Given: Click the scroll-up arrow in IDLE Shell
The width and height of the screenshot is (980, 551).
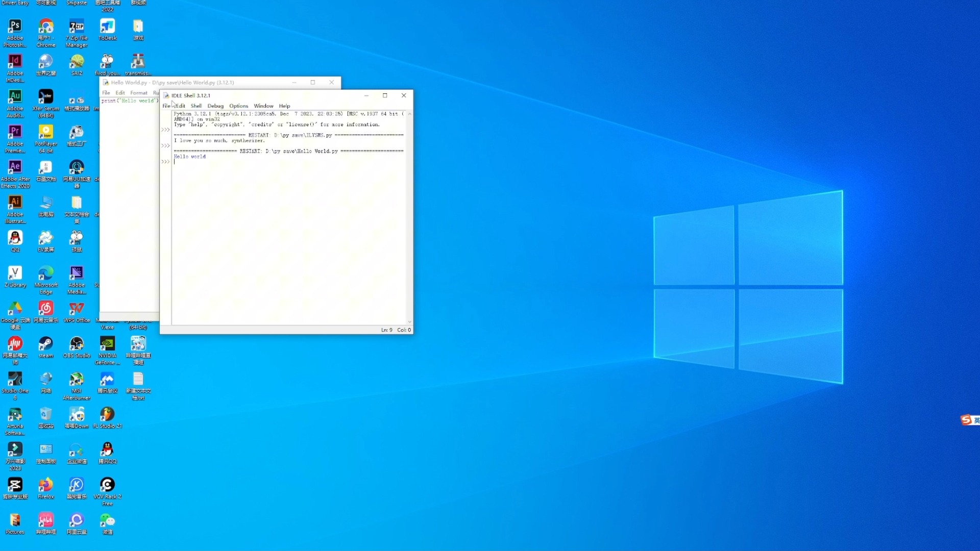Looking at the screenshot, I should pyautogui.click(x=409, y=114).
